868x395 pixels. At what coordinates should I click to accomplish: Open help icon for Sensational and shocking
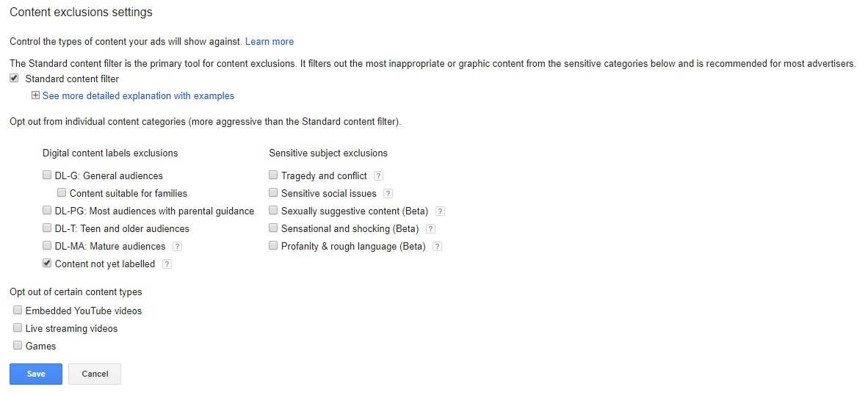[431, 229]
